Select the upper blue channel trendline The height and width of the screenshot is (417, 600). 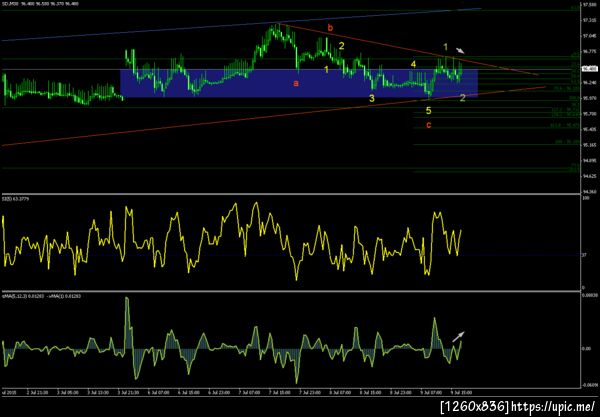[241, 24]
